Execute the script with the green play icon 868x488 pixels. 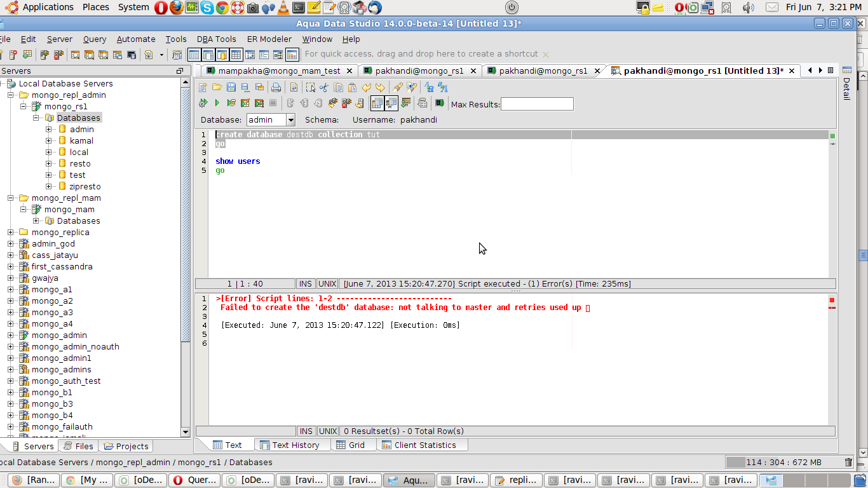(x=217, y=103)
